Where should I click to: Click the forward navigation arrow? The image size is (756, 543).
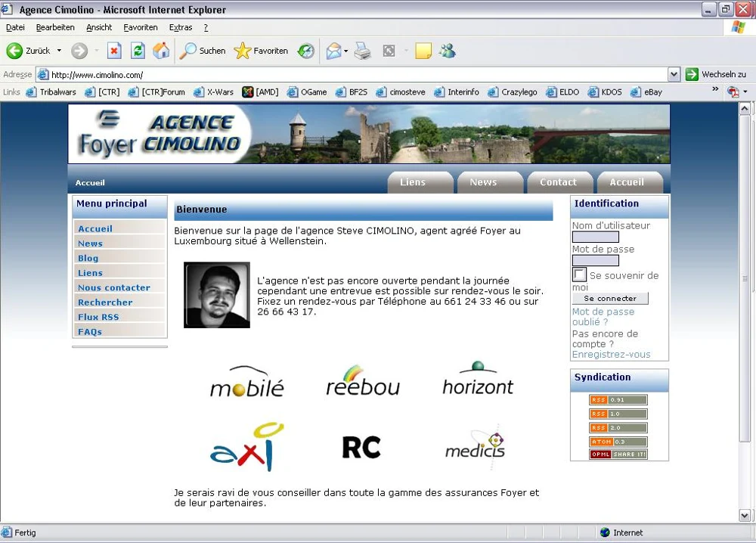[79, 51]
